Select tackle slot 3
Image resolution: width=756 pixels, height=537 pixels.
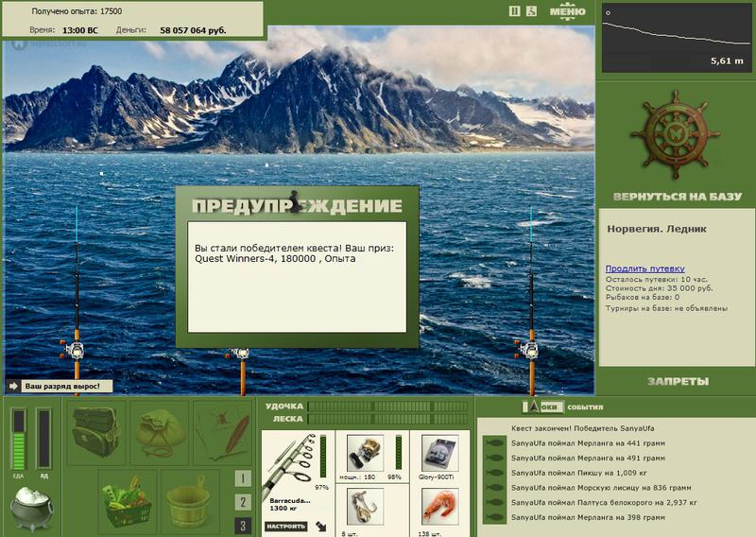[243, 526]
